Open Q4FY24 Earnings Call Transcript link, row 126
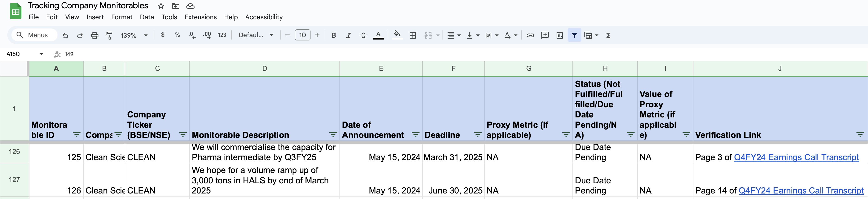This screenshot has width=868, height=199. [796, 157]
